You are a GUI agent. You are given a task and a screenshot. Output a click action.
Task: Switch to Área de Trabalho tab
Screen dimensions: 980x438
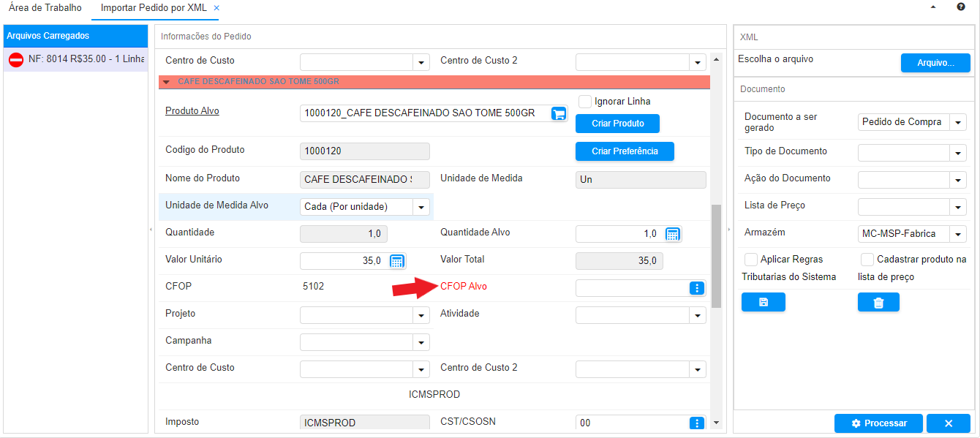tap(45, 8)
